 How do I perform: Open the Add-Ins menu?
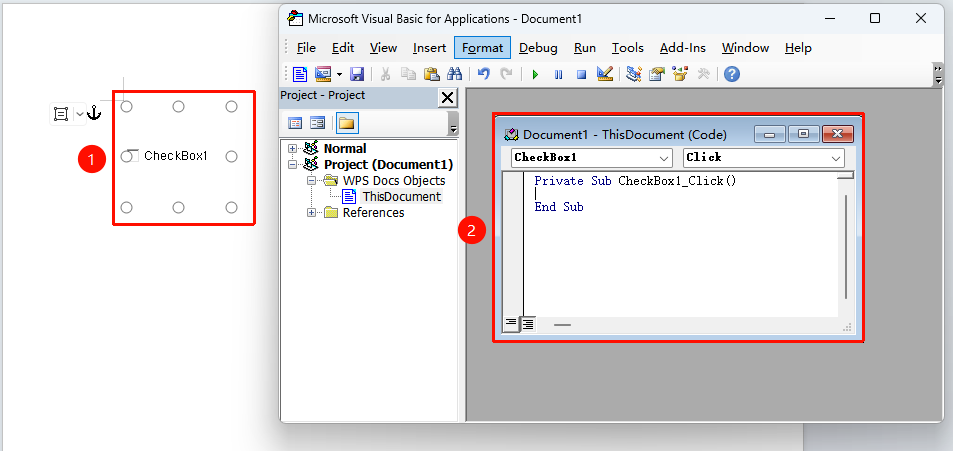(x=684, y=47)
